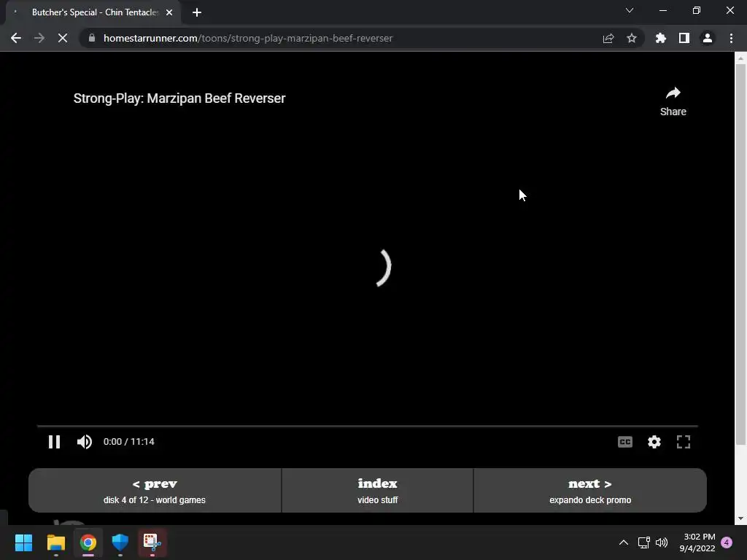The image size is (747, 560).
Task: Open notification center badge 4
Action: point(727,542)
